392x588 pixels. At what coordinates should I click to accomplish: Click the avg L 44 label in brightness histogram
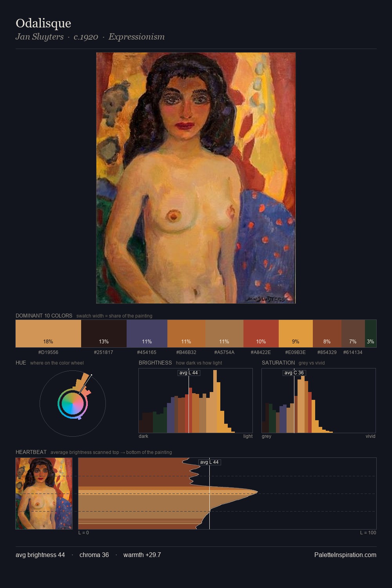coord(189,373)
